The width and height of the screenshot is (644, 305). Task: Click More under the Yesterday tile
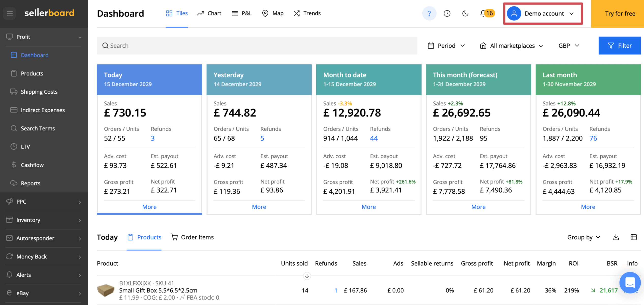coord(259,207)
